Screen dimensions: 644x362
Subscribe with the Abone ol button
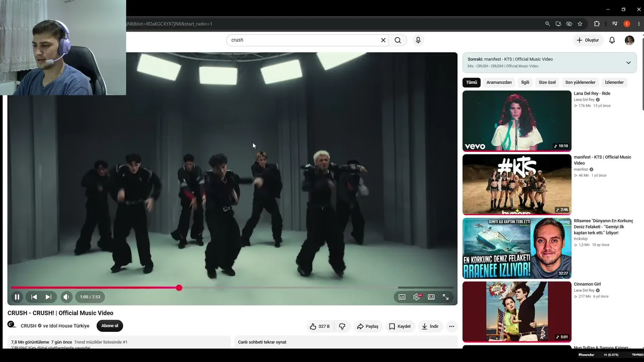coord(110,326)
